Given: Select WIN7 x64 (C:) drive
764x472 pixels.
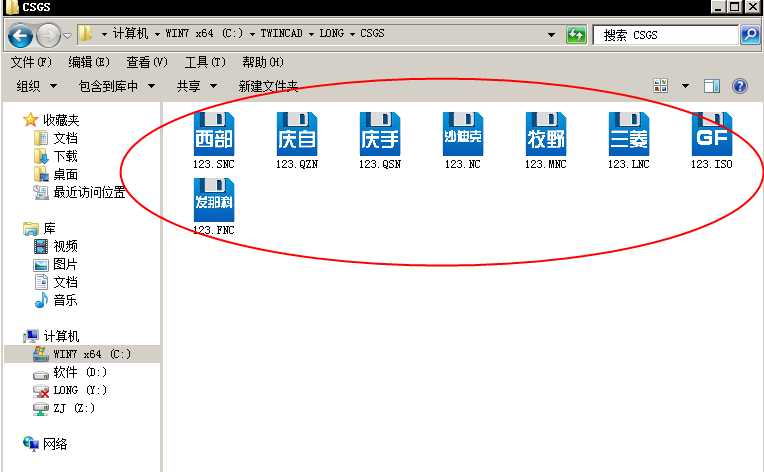Looking at the screenshot, I should click(82, 354).
